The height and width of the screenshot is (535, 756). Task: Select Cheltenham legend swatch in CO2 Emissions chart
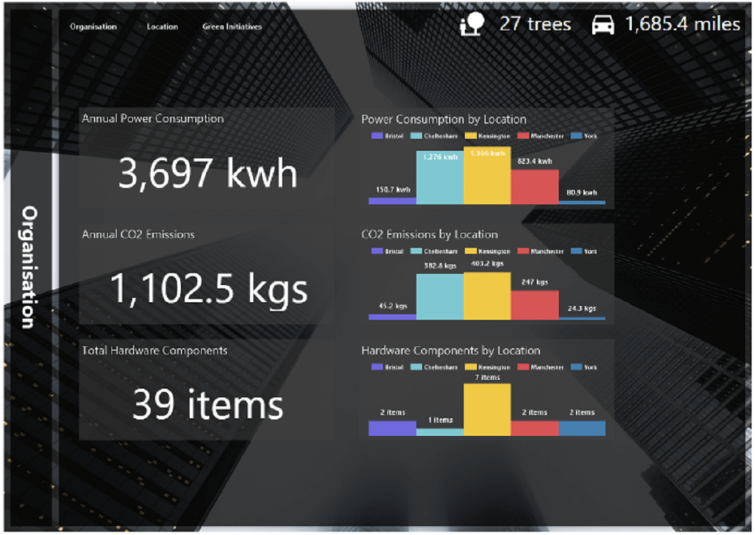coord(416,251)
